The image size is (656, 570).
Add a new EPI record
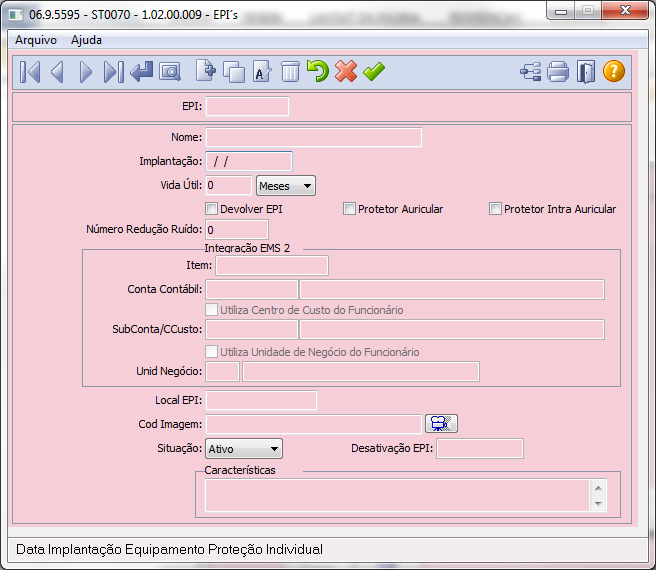[x=206, y=71]
